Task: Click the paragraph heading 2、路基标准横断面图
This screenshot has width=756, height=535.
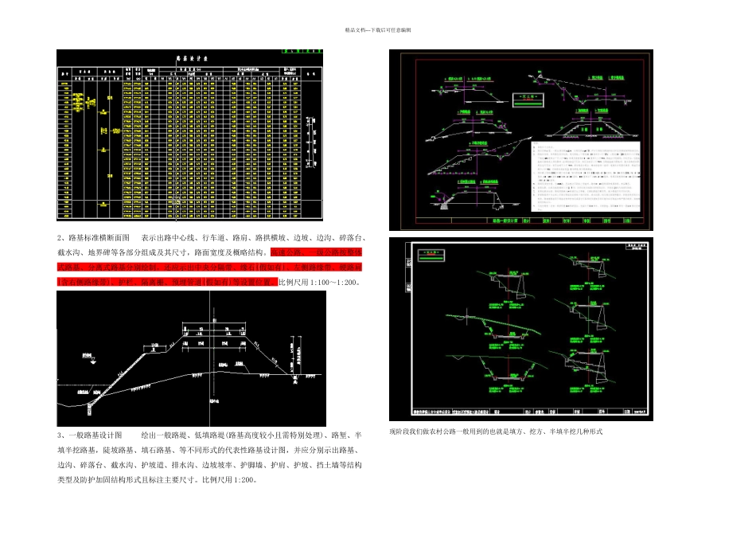Action: point(93,238)
